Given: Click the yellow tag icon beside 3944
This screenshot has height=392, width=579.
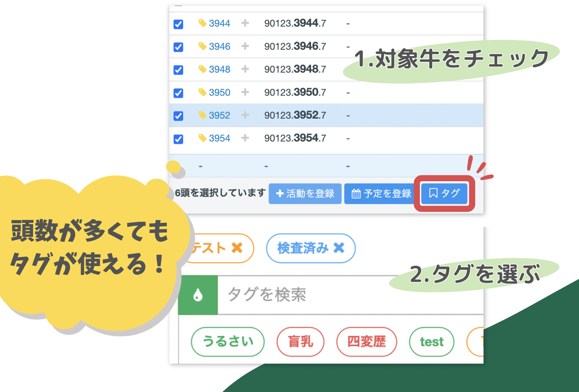Looking at the screenshot, I should click(x=202, y=23).
